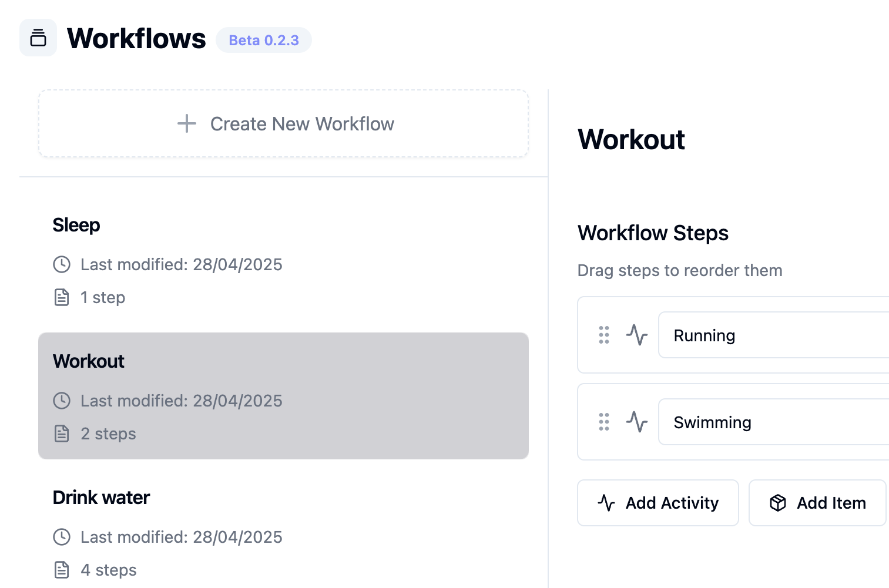Click the activity waveform icon beside Running
889x588 pixels.
click(x=637, y=335)
